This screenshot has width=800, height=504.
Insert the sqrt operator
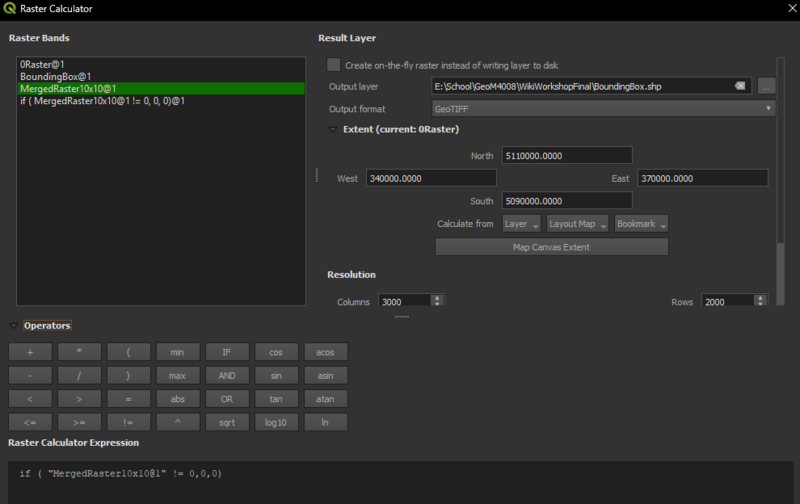coord(227,422)
